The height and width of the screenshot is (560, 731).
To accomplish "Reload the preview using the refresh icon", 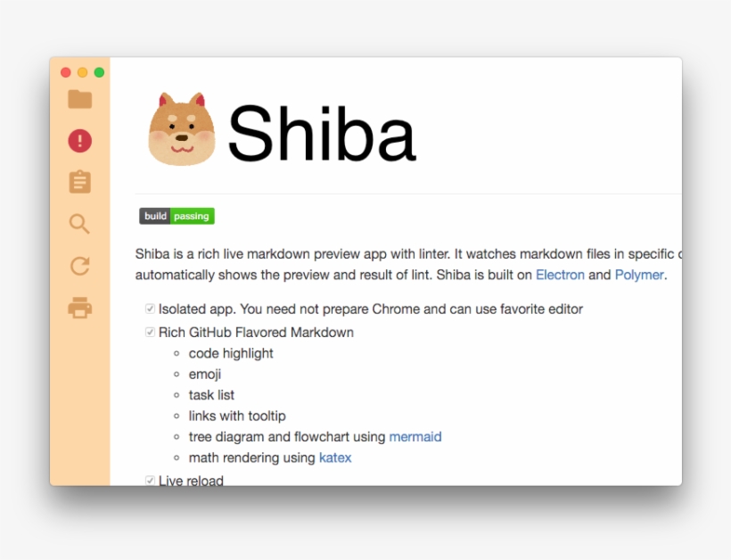I will (80, 266).
